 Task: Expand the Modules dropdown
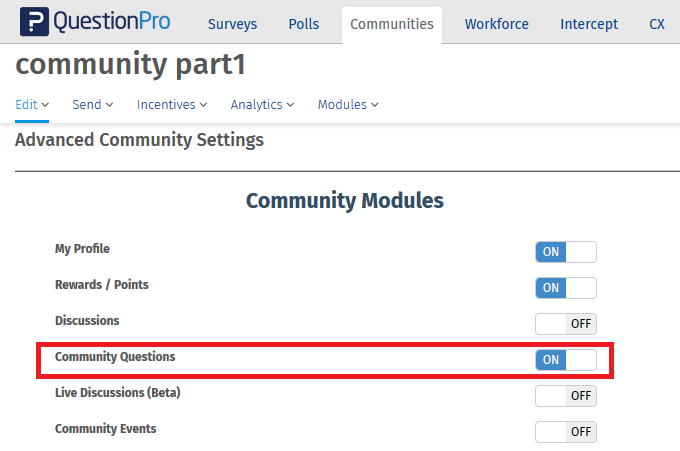348,104
